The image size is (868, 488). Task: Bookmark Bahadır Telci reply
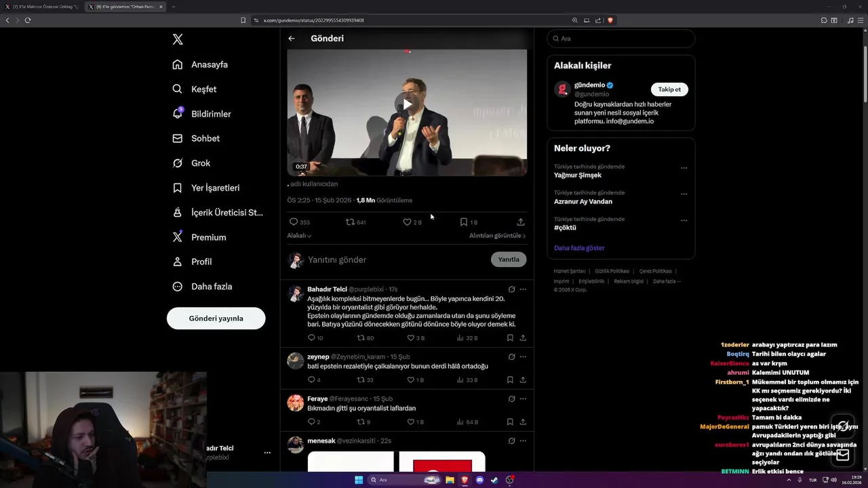pos(510,338)
